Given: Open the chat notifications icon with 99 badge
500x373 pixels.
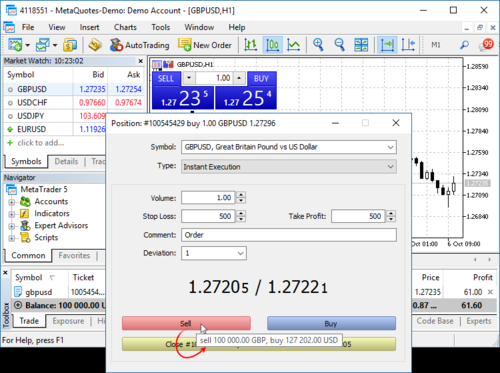Looking at the screenshot, I should [x=486, y=45].
